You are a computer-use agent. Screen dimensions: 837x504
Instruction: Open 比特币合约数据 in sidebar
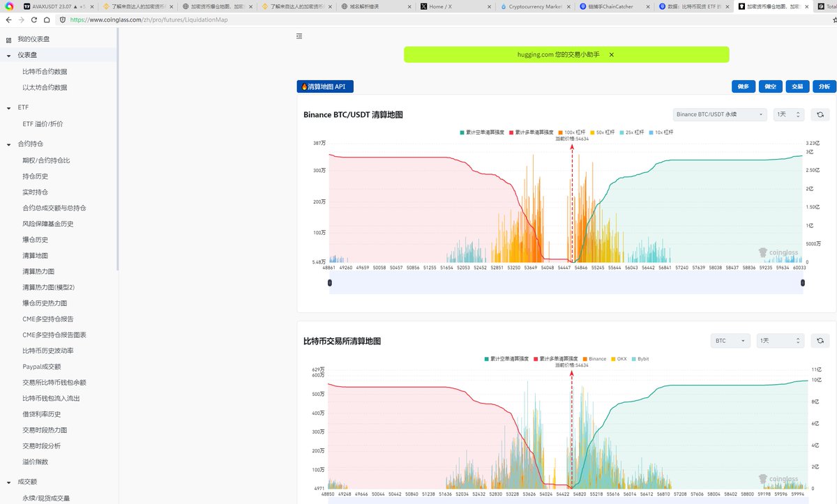45,72
